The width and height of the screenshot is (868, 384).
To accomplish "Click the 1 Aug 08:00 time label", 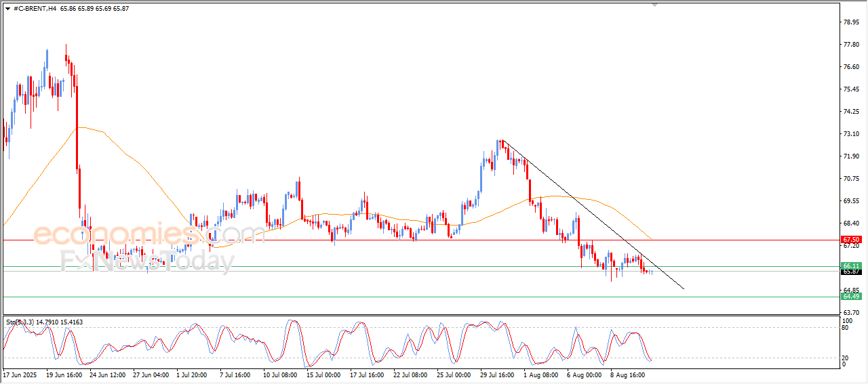I will pos(541,374).
